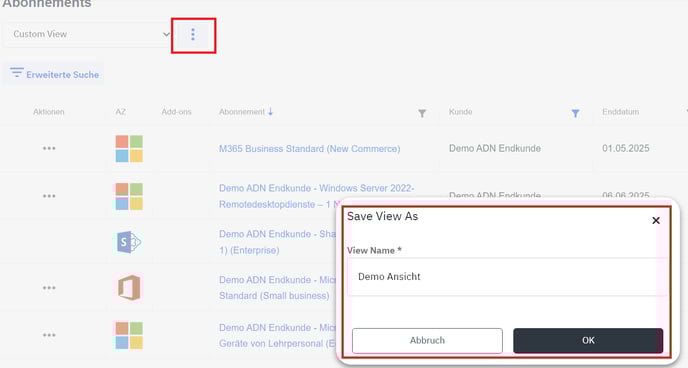Click the Kunde column header
Image resolution: width=688 pixels, height=368 pixels.
[460, 112]
